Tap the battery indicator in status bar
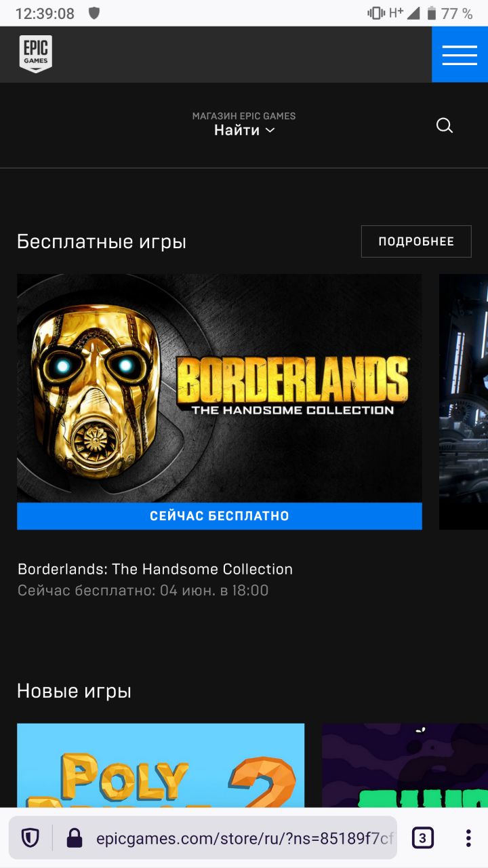The width and height of the screenshot is (488, 868). tap(431, 13)
